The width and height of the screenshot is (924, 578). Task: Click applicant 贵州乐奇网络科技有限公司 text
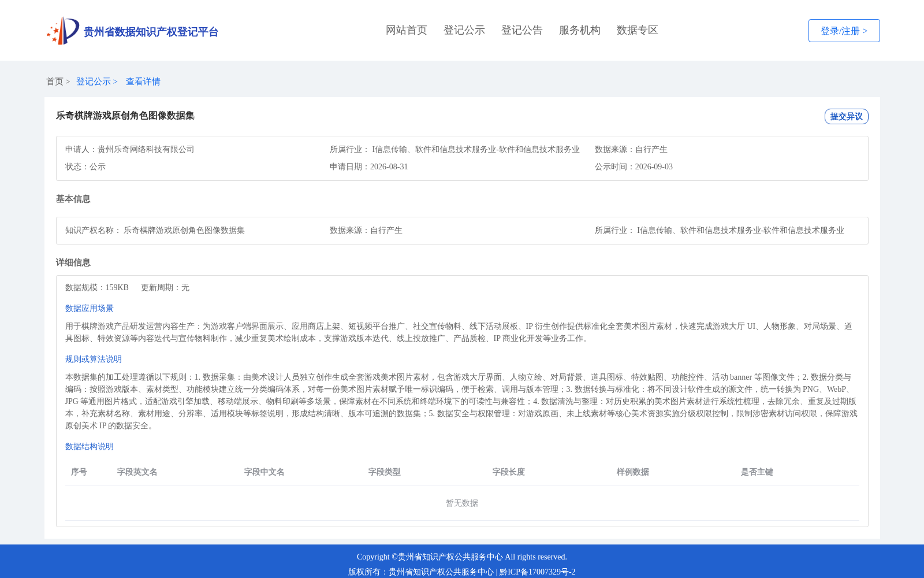146,149
